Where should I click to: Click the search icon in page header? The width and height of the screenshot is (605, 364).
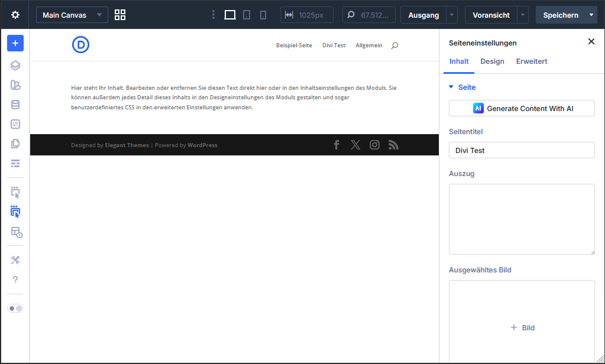(395, 45)
